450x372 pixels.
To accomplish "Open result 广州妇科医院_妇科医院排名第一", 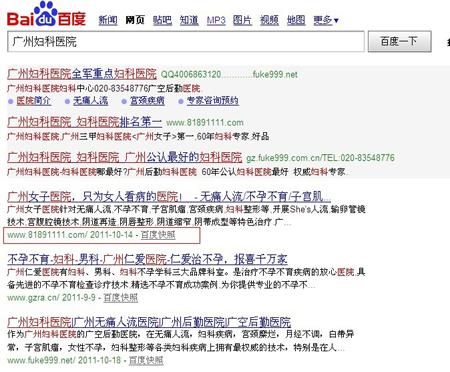I will click(x=85, y=122).
